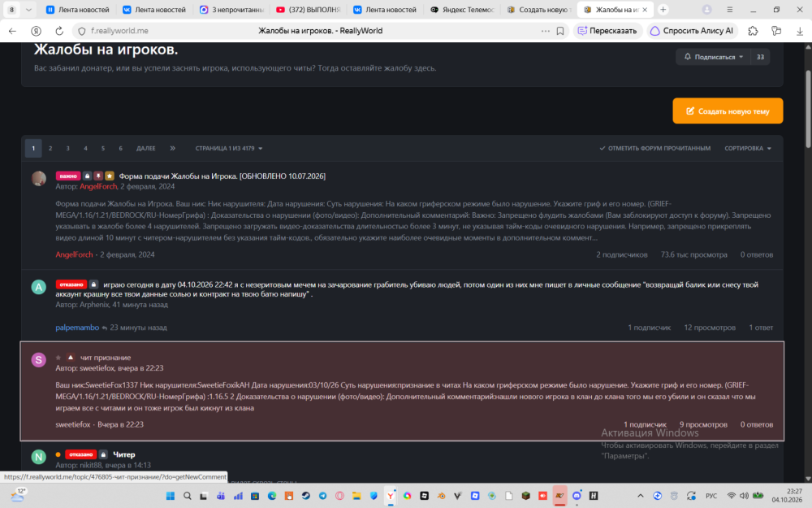Open Discord from the taskbar

(x=577, y=496)
